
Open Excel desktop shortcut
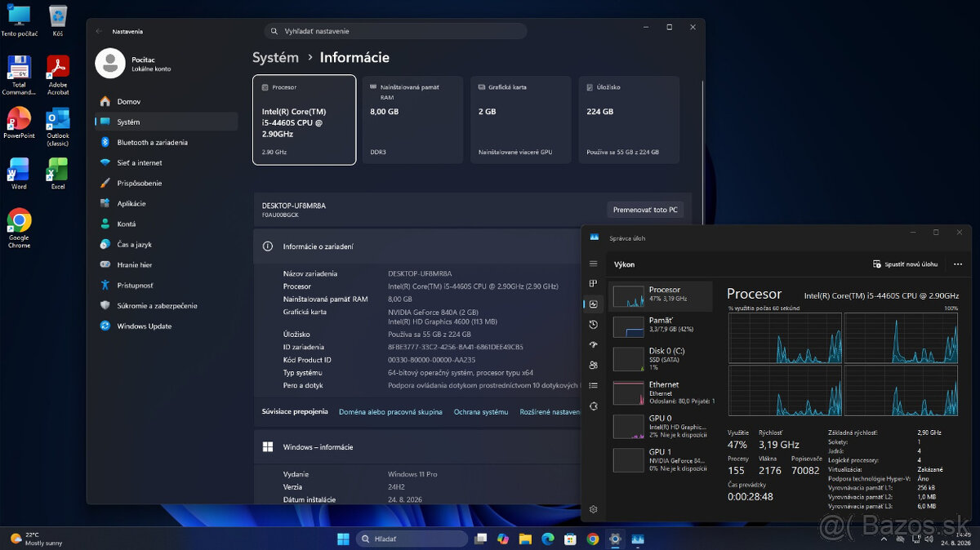pyautogui.click(x=57, y=174)
